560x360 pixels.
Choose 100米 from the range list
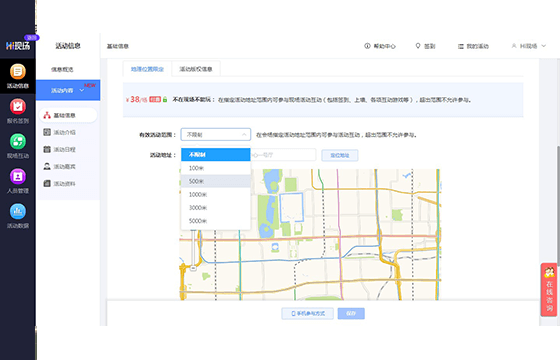[216, 168]
